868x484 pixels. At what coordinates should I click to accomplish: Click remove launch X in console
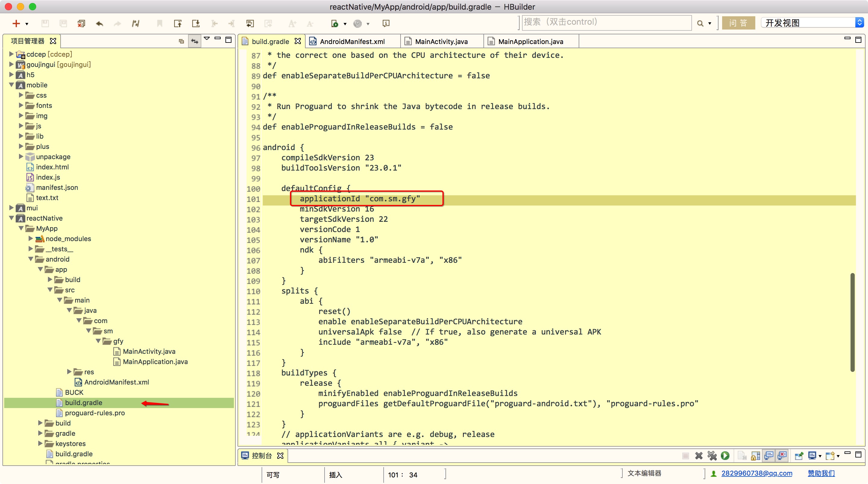point(699,456)
